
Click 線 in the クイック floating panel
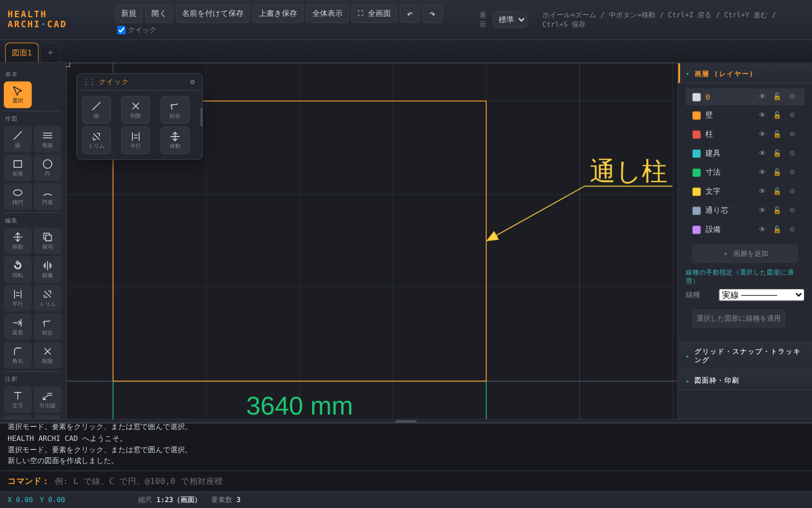[97, 110]
